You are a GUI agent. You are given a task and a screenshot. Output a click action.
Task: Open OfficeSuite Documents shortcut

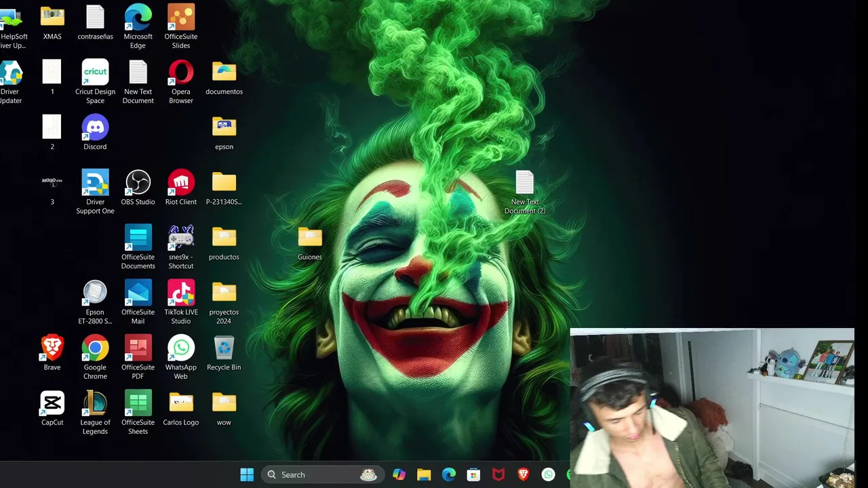[x=138, y=247]
